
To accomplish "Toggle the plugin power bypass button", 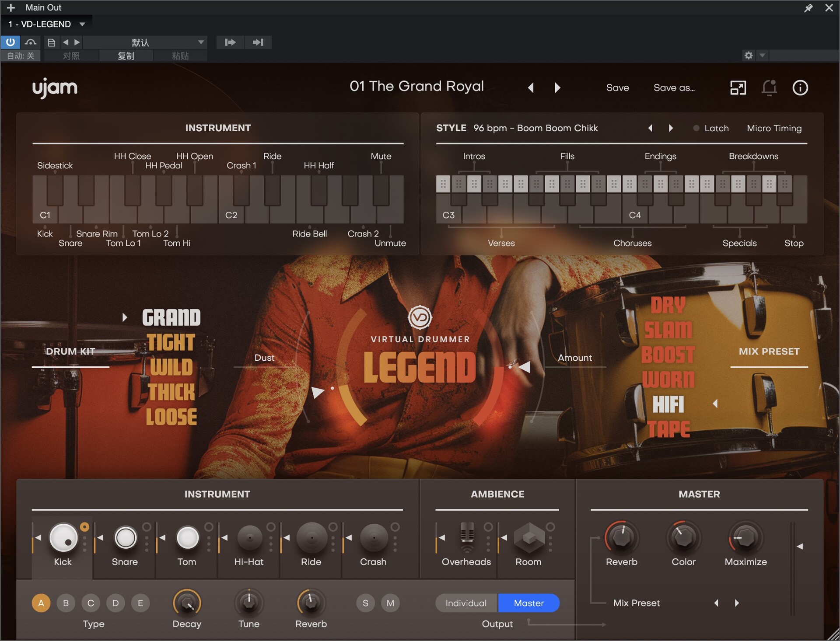I will [10, 42].
